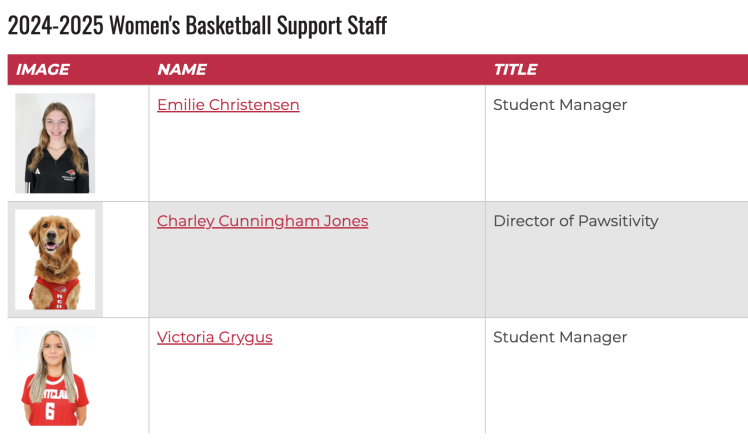Screen dimensions: 748x440
Task: Click Emilie Christensen's staff photo
Action: coord(55,143)
